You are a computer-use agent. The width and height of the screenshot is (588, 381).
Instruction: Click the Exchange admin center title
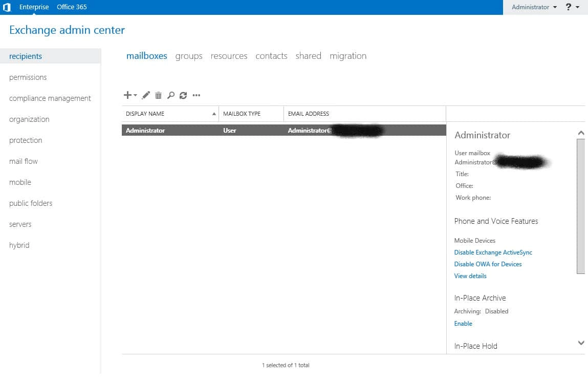pyautogui.click(x=67, y=30)
